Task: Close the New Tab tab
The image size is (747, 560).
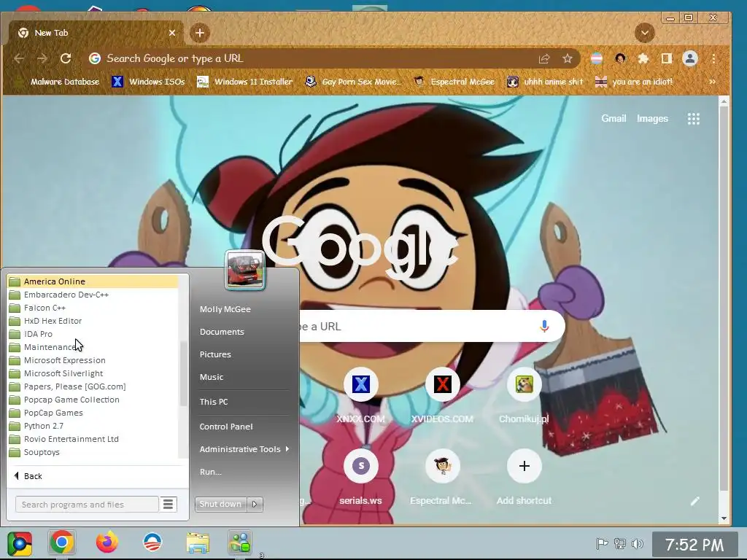Action: click(172, 33)
